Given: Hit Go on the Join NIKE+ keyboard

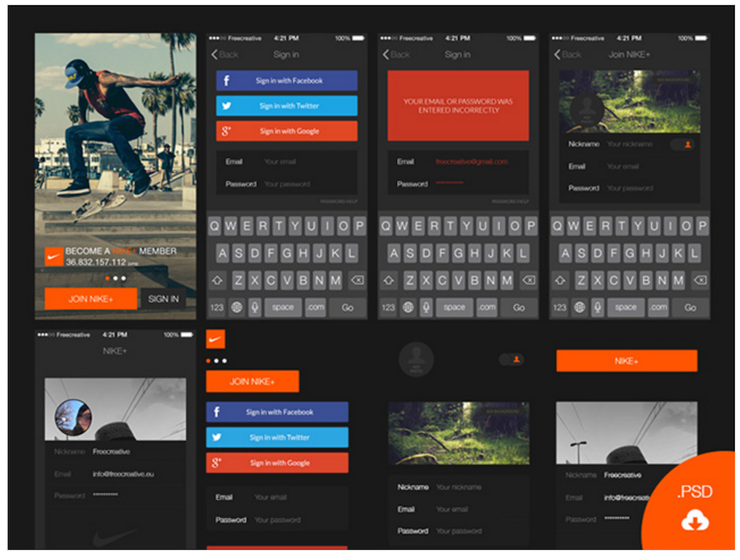Looking at the screenshot, I should 690,307.
